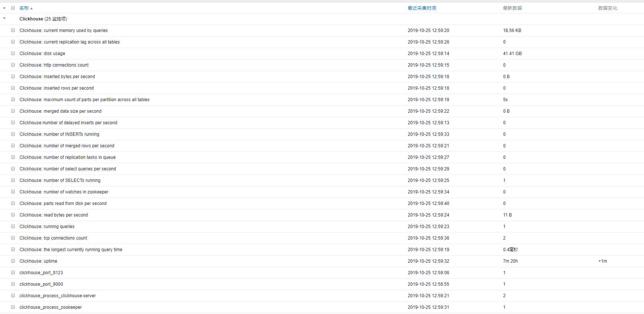Click the '5s' parts per partition value
This screenshot has width=644, height=314.
pyautogui.click(x=505, y=100)
